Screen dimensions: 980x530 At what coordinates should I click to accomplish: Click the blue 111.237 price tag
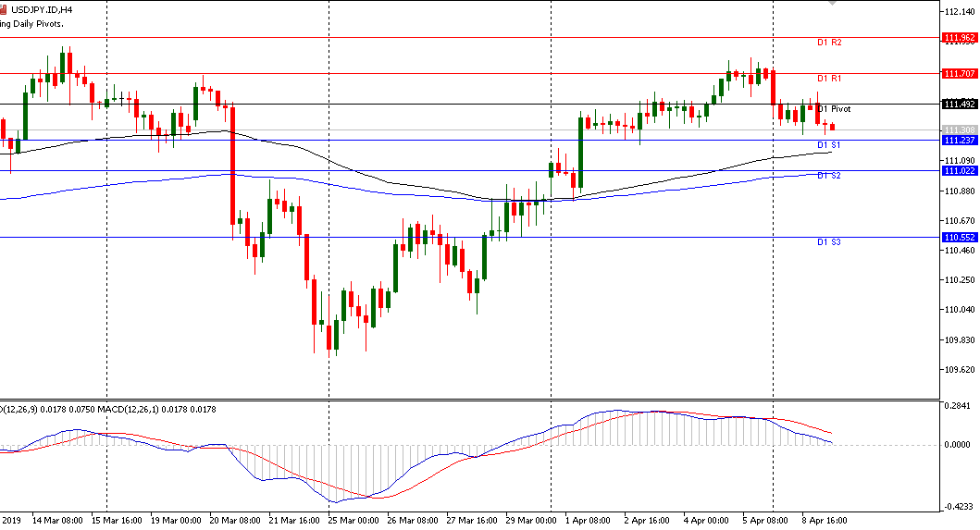click(x=959, y=140)
